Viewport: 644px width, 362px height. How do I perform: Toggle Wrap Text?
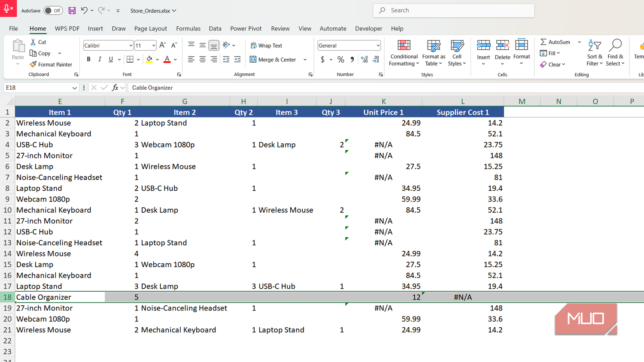click(266, 45)
